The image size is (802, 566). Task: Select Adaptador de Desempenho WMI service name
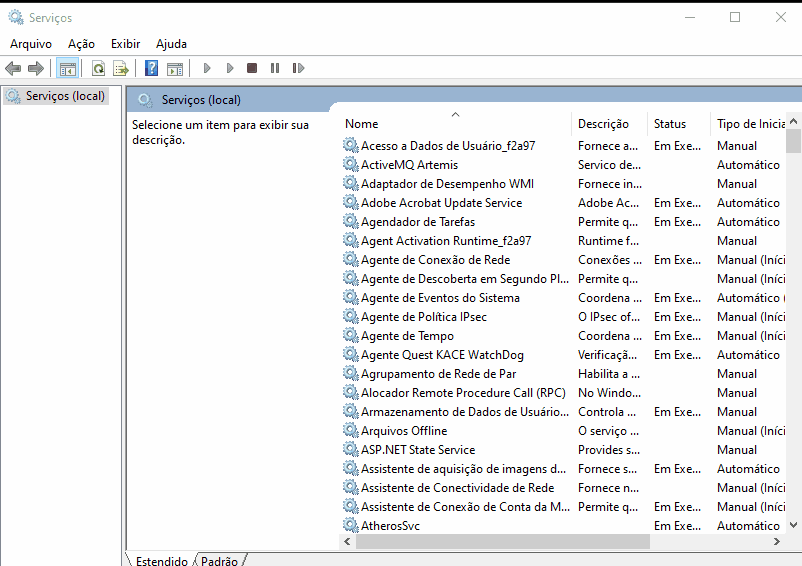[447, 184]
